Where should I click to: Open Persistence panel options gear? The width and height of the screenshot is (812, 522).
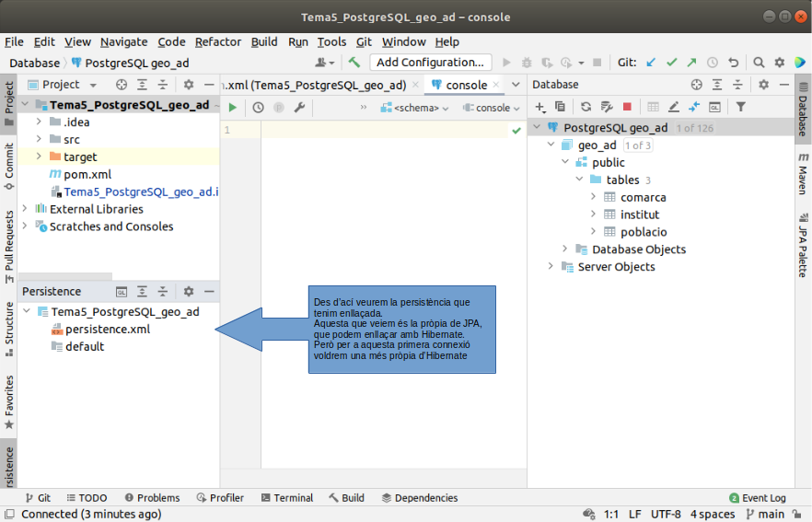tap(189, 292)
